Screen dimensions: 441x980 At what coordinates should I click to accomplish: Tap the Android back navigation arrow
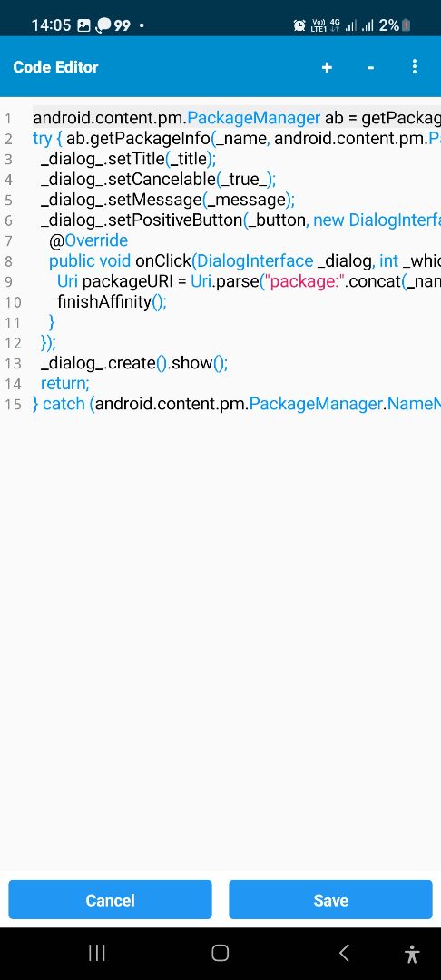click(344, 953)
